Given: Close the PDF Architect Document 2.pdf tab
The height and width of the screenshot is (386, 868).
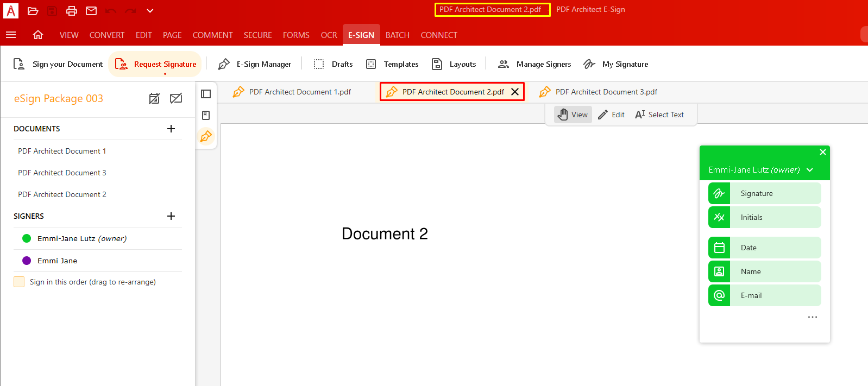Looking at the screenshot, I should point(515,92).
